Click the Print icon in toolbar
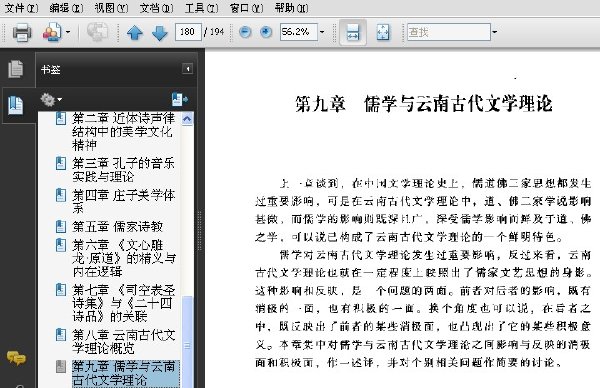Image resolution: width=600 pixels, height=388 pixels. tap(21, 33)
